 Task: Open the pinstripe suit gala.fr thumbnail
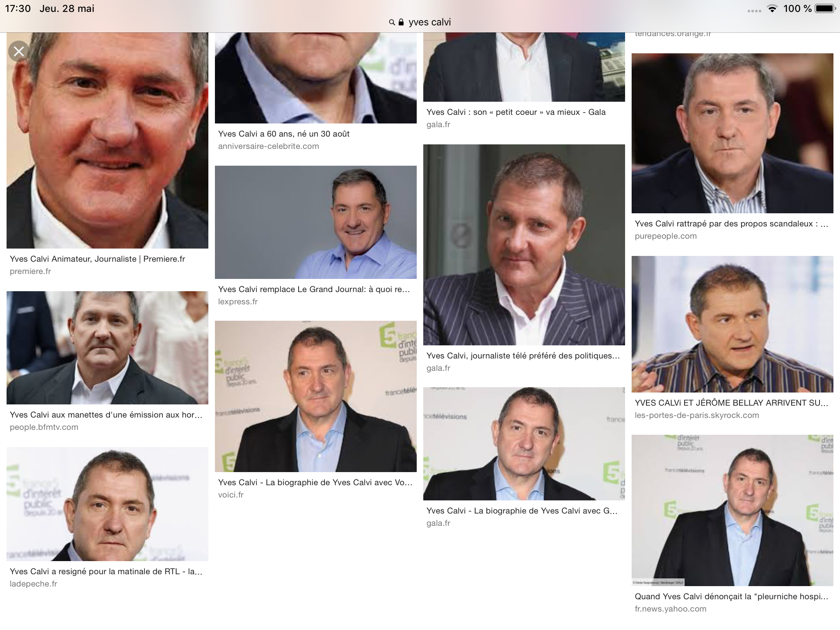pyautogui.click(x=524, y=245)
